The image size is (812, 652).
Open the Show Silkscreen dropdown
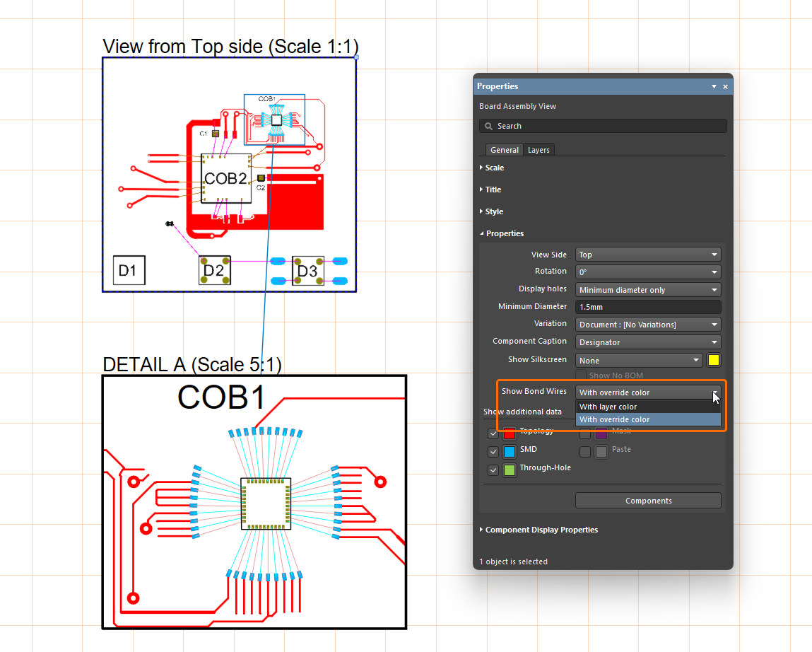(x=639, y=360)
